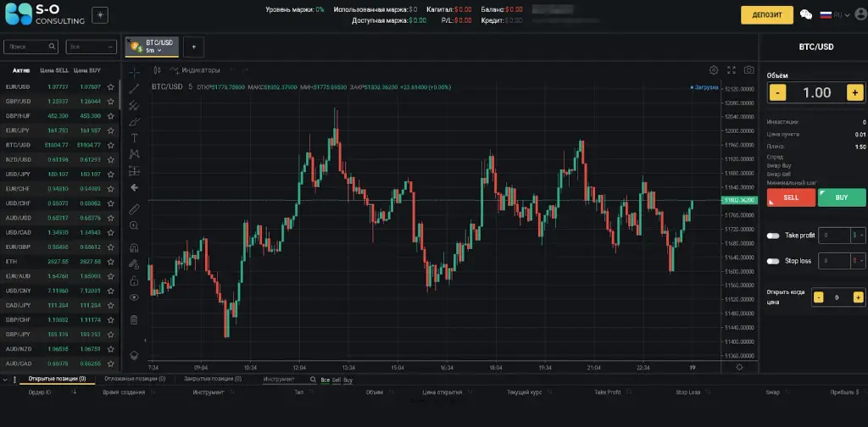This screenshot has width=868, height=427.
Task: Filter positions by Все
Action: point(325,380)
